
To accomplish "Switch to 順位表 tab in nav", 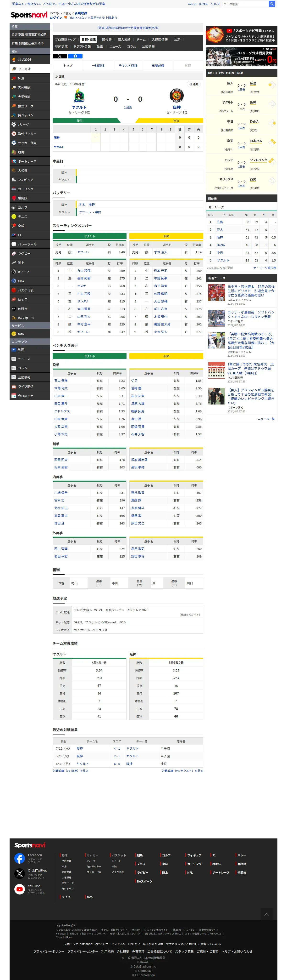I will pos(107,40).
